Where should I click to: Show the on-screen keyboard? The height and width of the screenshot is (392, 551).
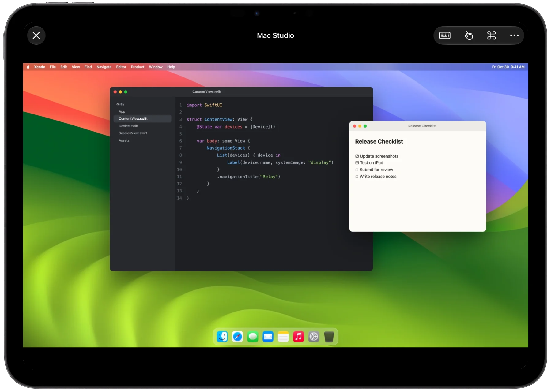click(444, 35)
